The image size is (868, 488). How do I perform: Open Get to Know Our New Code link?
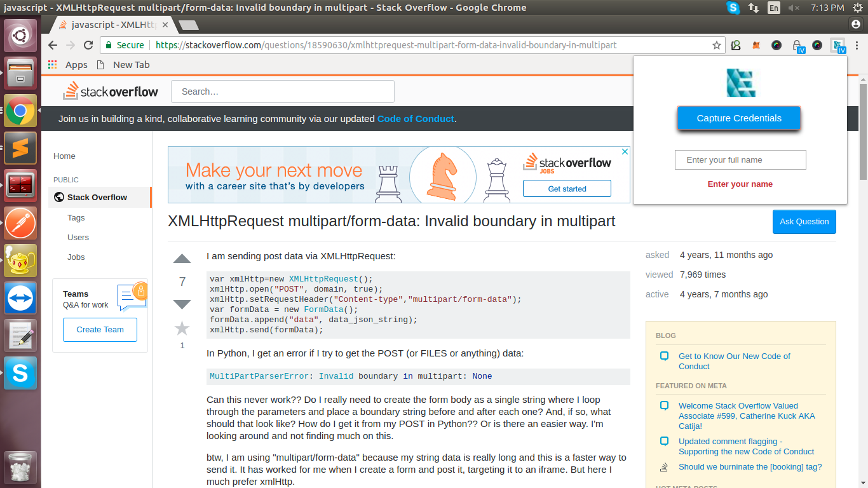click(735, 361)
